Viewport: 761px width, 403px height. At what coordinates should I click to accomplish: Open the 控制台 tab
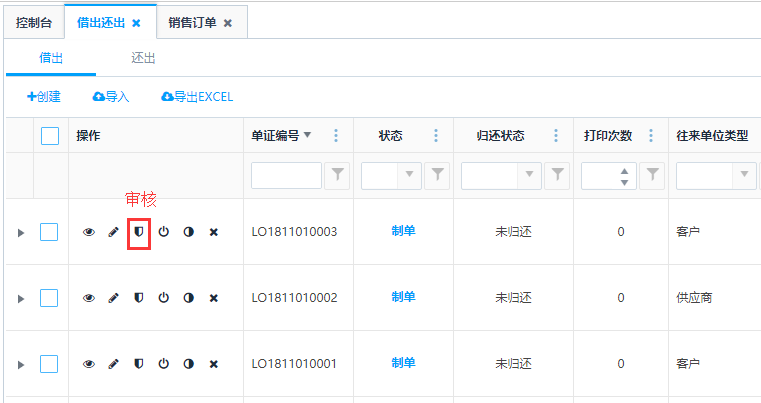pyautogui.click(x=33, y=22)
